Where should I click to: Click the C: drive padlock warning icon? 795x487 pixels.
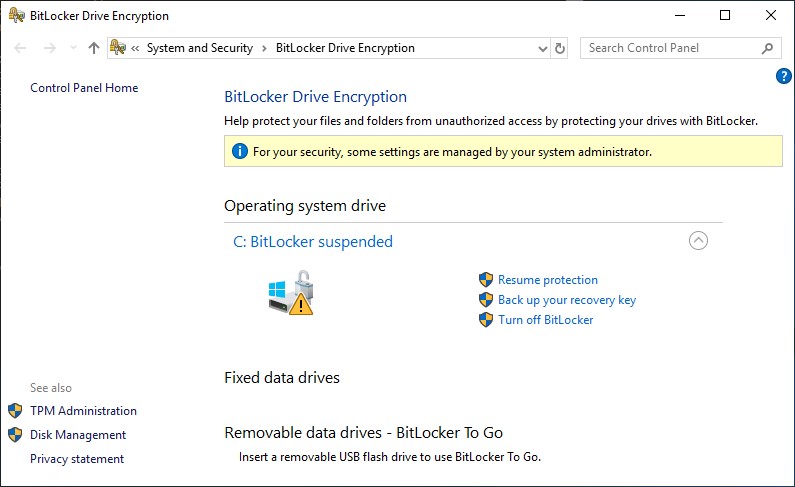[x=291, y=294]
